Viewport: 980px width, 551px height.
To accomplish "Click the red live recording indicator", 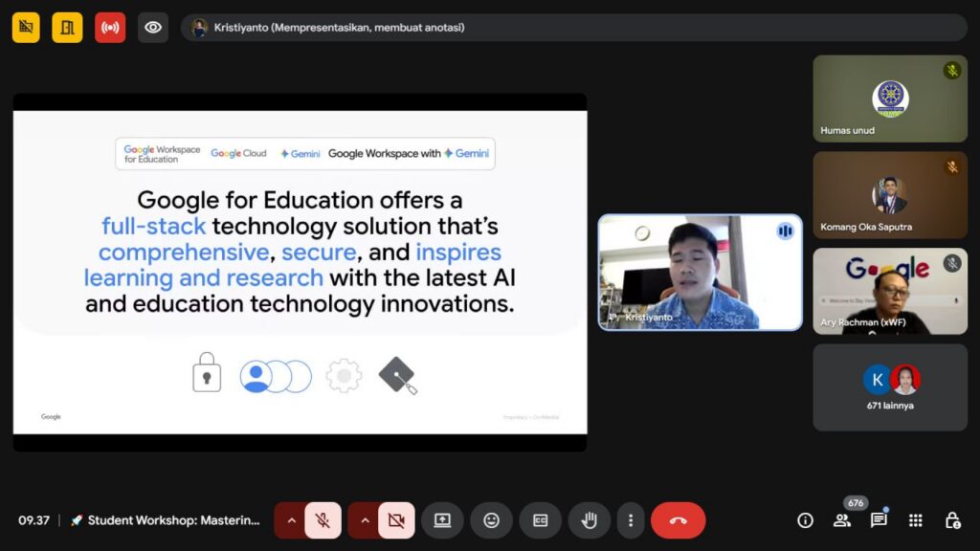I will tap(110, 28).
